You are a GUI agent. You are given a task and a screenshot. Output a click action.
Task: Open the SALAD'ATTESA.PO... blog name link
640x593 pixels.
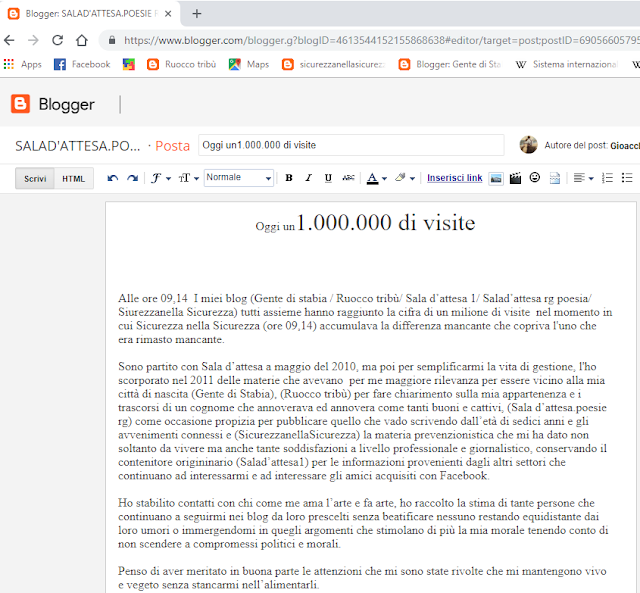click(x=78, y=146)
